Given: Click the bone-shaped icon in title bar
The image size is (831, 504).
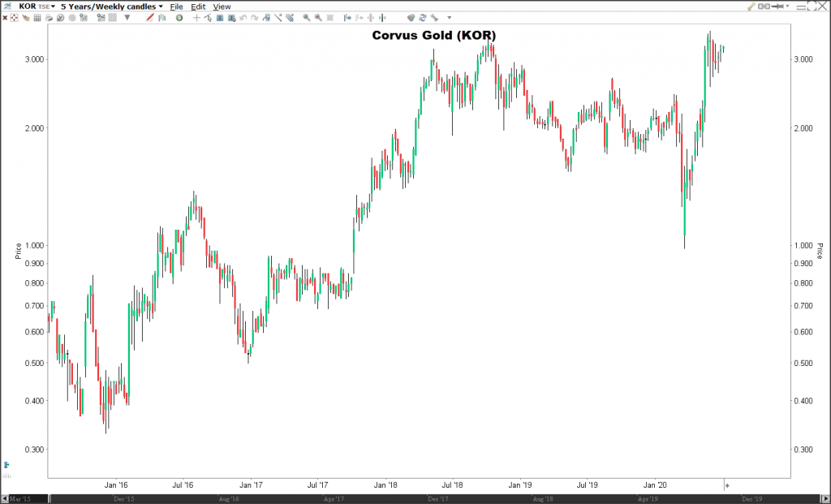Looking at the screenshot, I should 751,6.
